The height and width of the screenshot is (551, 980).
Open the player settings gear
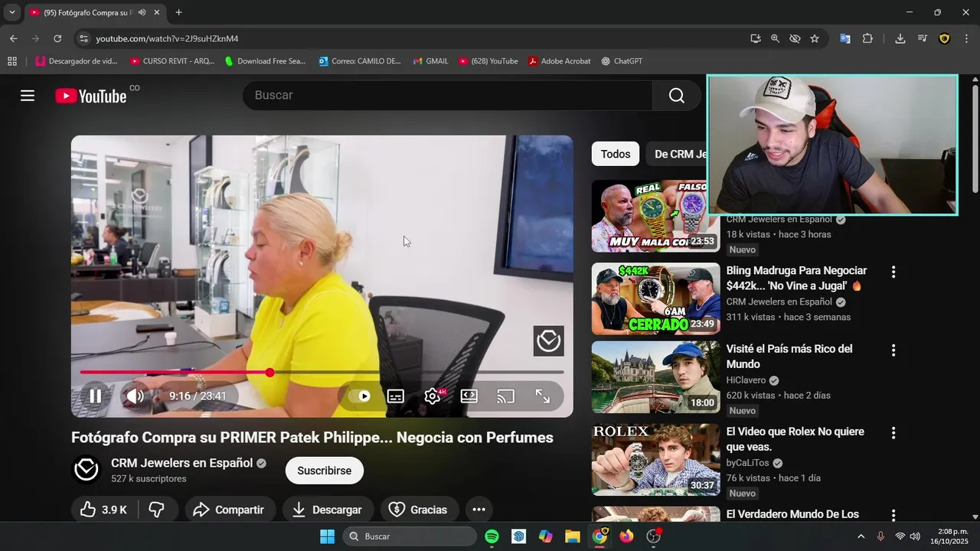433,396
